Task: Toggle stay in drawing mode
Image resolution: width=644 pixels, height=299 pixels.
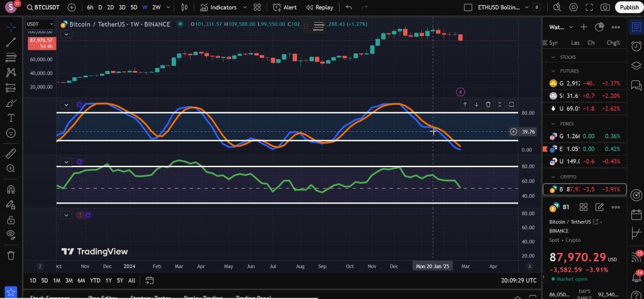Action: pos(11,205)
